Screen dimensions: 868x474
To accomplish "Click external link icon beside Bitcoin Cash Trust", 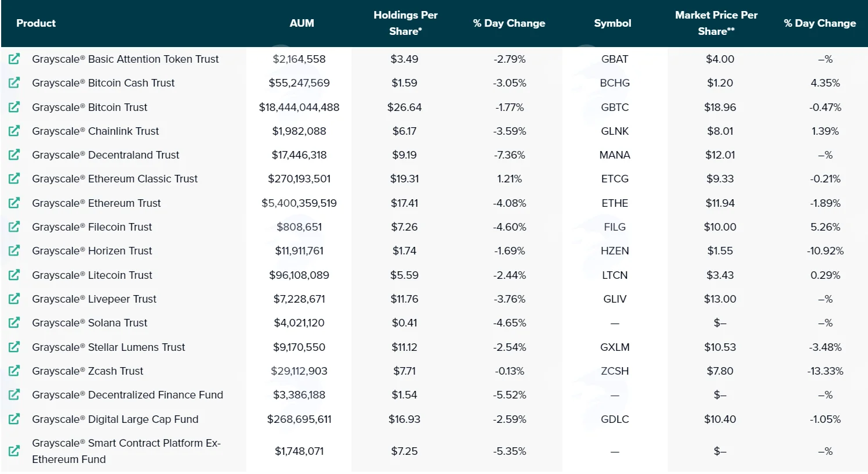I will (15, 82).
